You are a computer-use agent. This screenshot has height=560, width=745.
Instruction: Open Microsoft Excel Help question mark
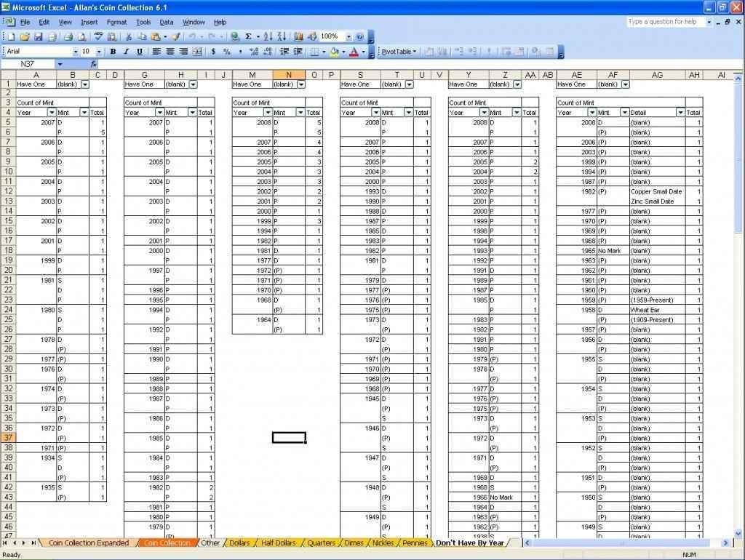coord(359,36)
